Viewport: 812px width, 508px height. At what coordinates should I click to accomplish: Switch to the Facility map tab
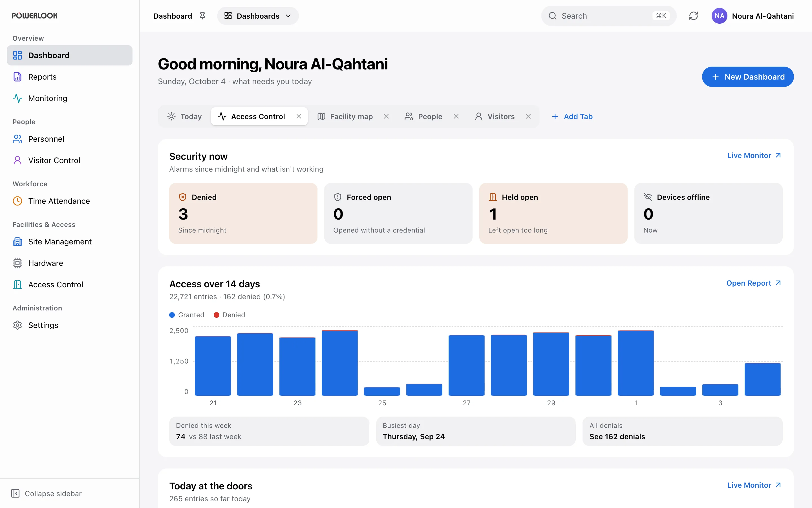tap(345, 116)
